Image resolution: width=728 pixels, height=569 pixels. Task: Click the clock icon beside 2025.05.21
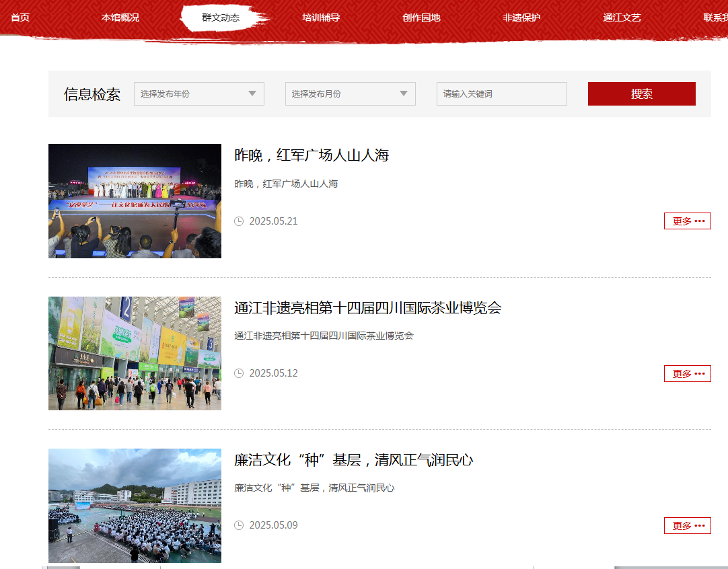(x=239, y=221)
